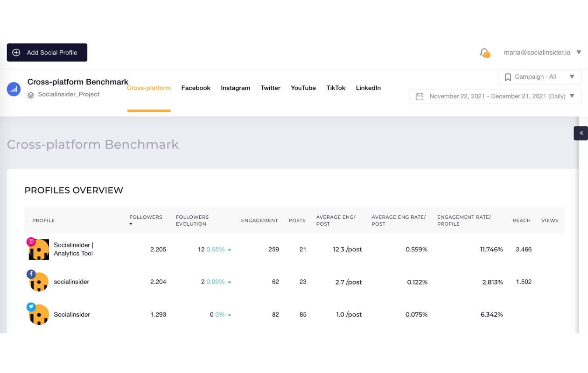The image size is (588, 373).
Task: Click the Socialinsider Analytics Tool Instagram avatar
Action: (39, 250)
